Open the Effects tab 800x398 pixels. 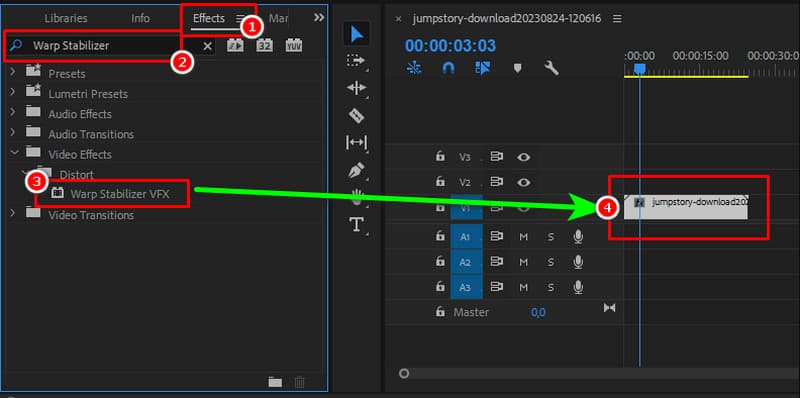click(209, 18)
